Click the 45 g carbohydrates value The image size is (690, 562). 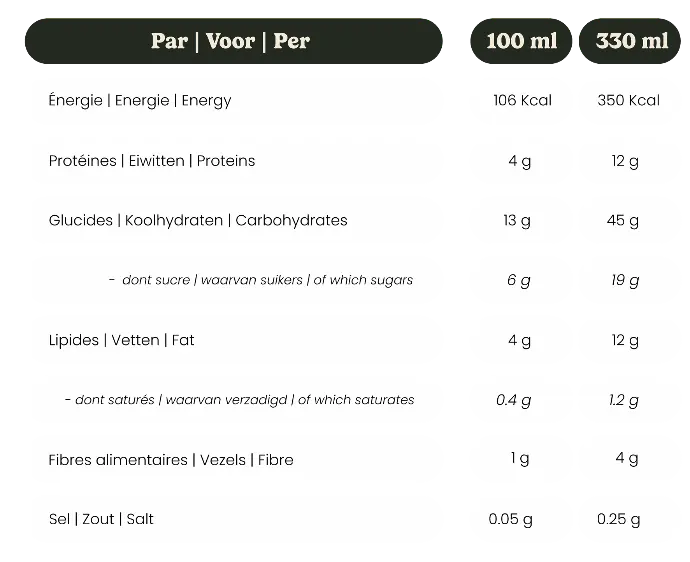(625, 220)
